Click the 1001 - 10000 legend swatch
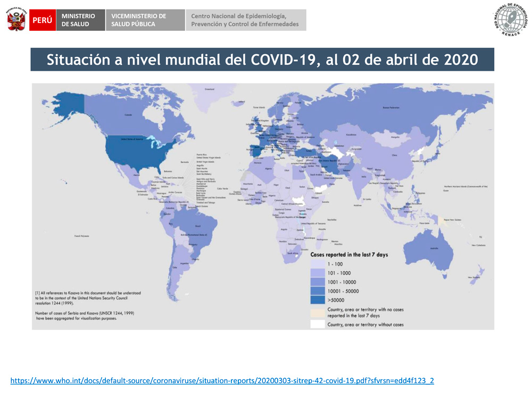The height and width of the screenshot is (399, 532). pos(317,282)
